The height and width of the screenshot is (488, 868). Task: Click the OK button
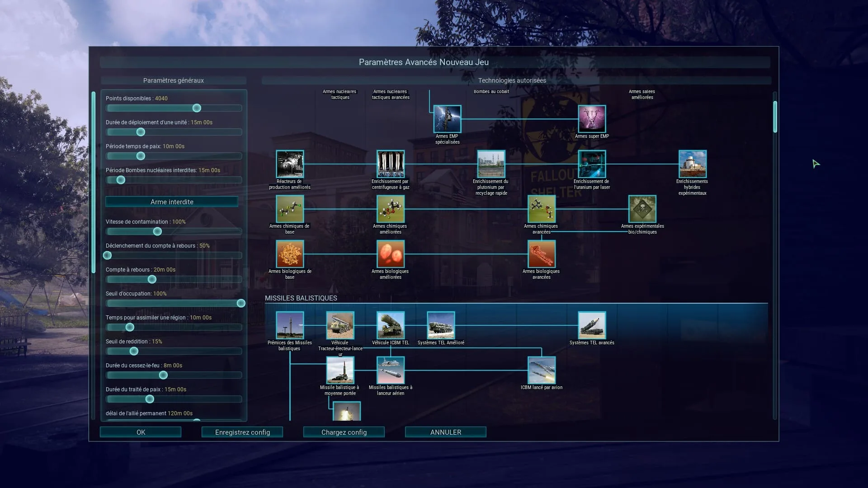pos(141,432)
